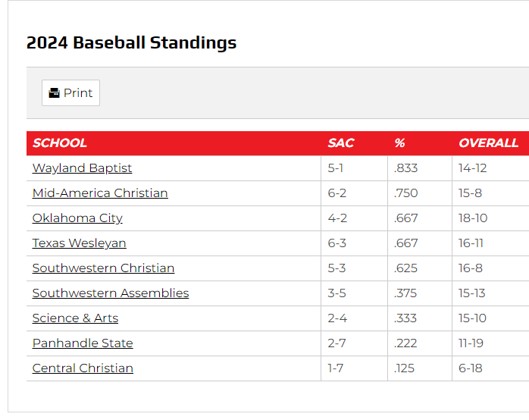The height and width of the screenshot is (420, 529).
Task: Click the printer icon
Action: pos(54,93)
